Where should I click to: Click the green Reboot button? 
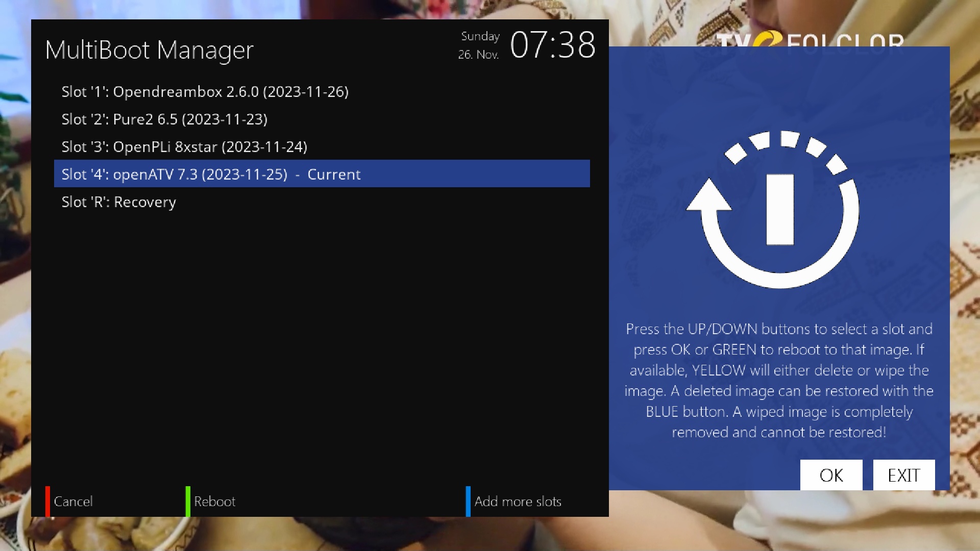tap(211, 501)
